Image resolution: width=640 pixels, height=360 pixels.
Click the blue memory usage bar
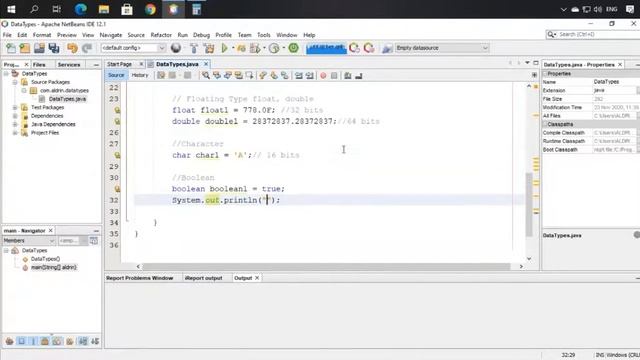click(326, 48)
